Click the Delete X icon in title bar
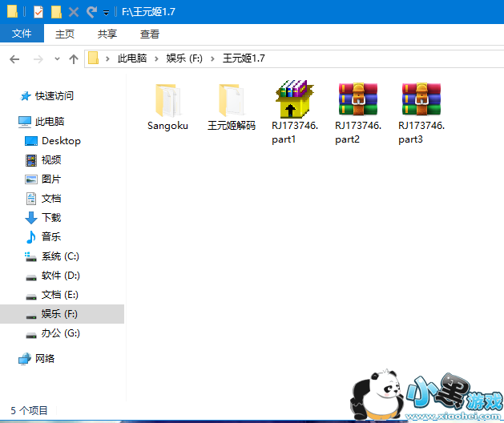The height and width of the screenshot is (423, 504). 74,12
